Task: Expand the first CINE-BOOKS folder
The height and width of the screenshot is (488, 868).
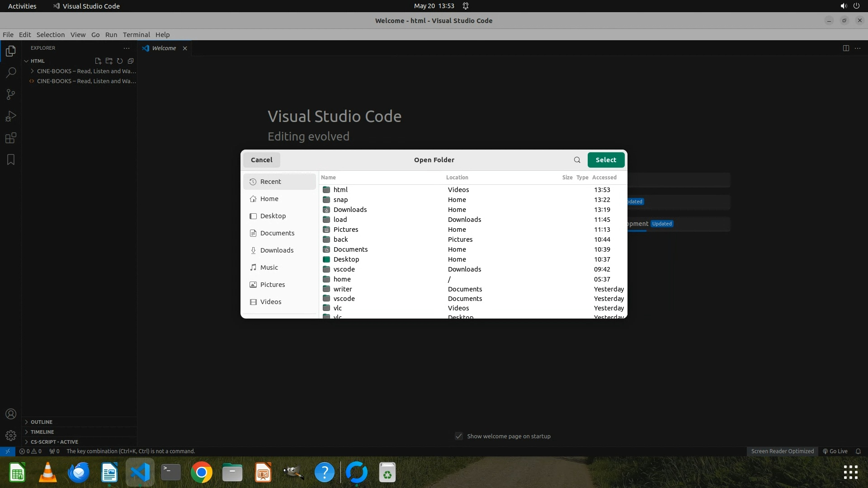Action: [x=33, y=71]
